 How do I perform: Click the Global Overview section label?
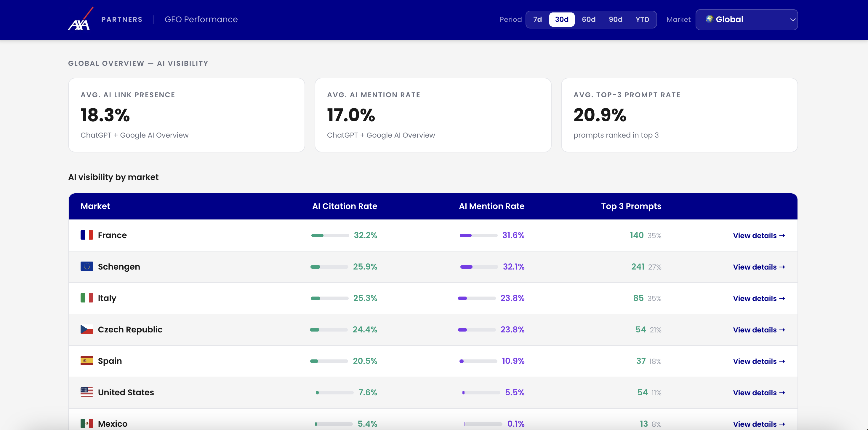click(138, 63)
